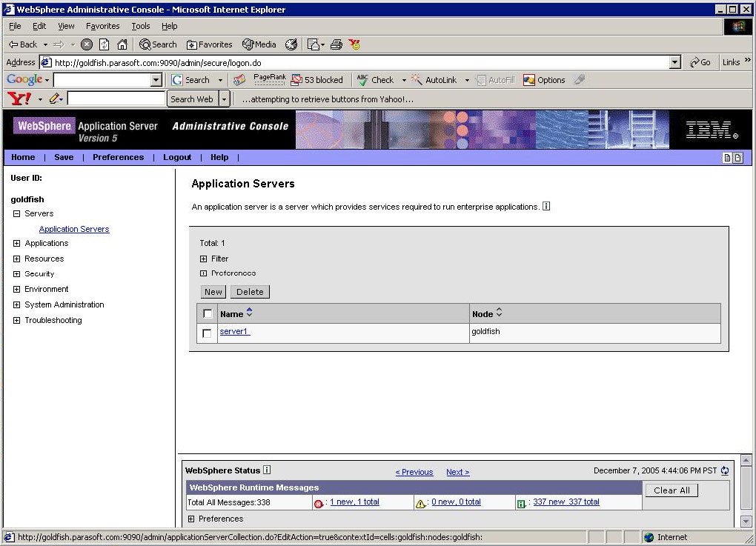756x546 pixels.
Task: Go to the browser Home page icon
Action: 122,44
